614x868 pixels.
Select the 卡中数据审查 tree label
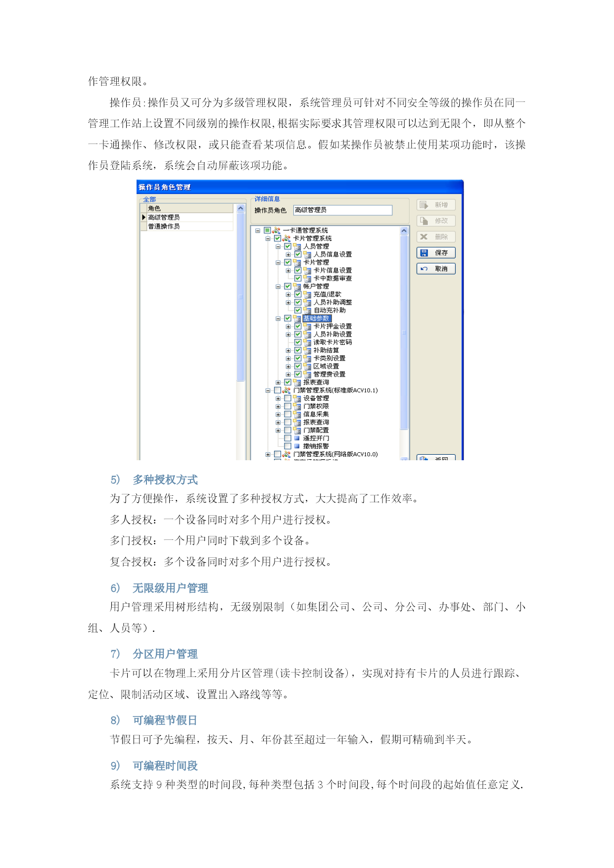[332, 278]
